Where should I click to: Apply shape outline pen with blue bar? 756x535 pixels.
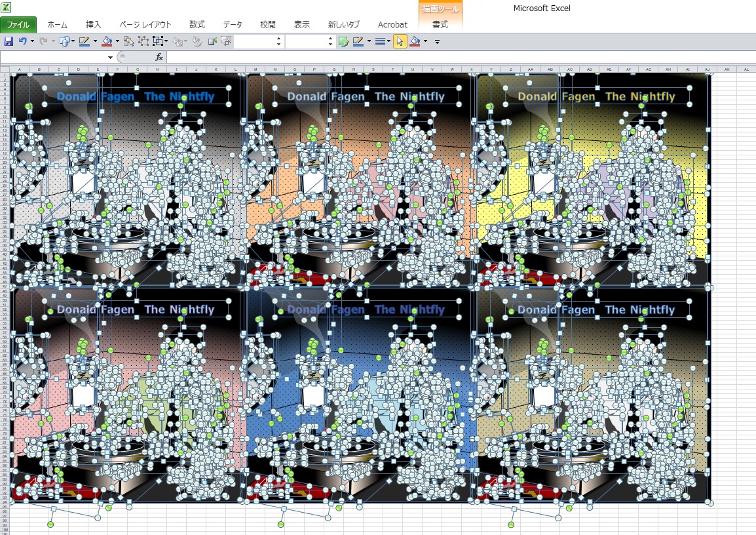click(85, 41)
